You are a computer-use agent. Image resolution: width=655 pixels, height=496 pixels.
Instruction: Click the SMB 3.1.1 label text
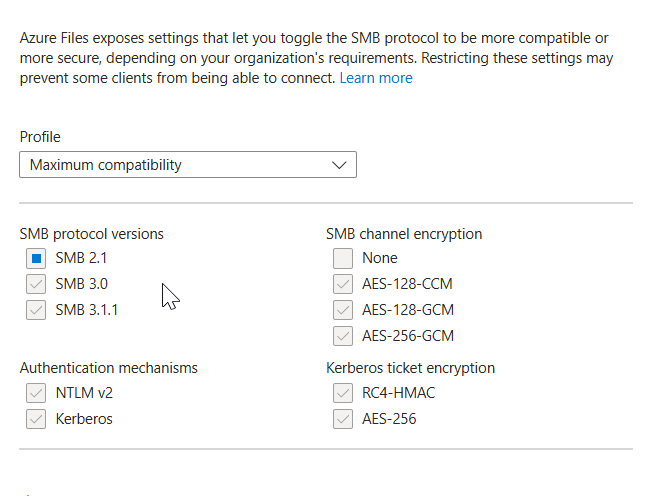point(87,310)
